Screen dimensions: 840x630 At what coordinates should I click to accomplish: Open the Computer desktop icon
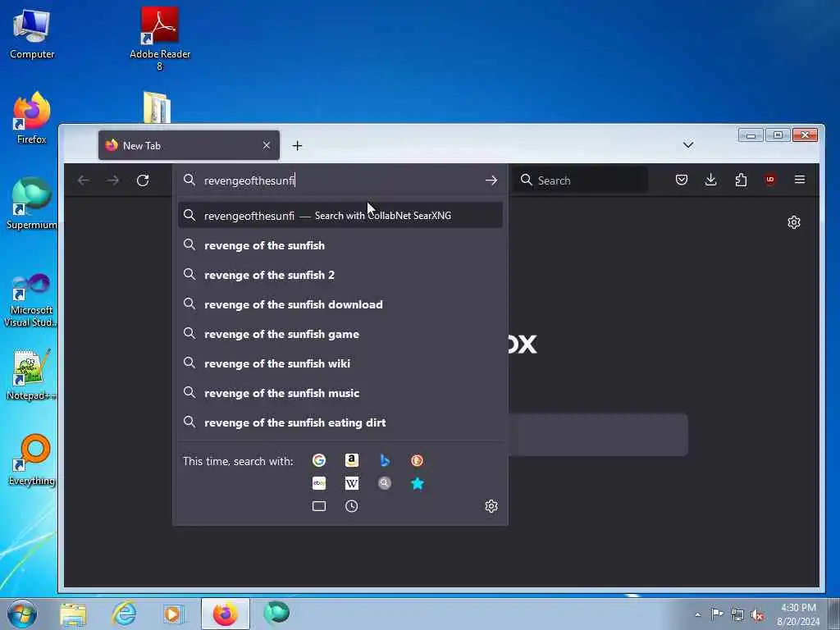32,34
